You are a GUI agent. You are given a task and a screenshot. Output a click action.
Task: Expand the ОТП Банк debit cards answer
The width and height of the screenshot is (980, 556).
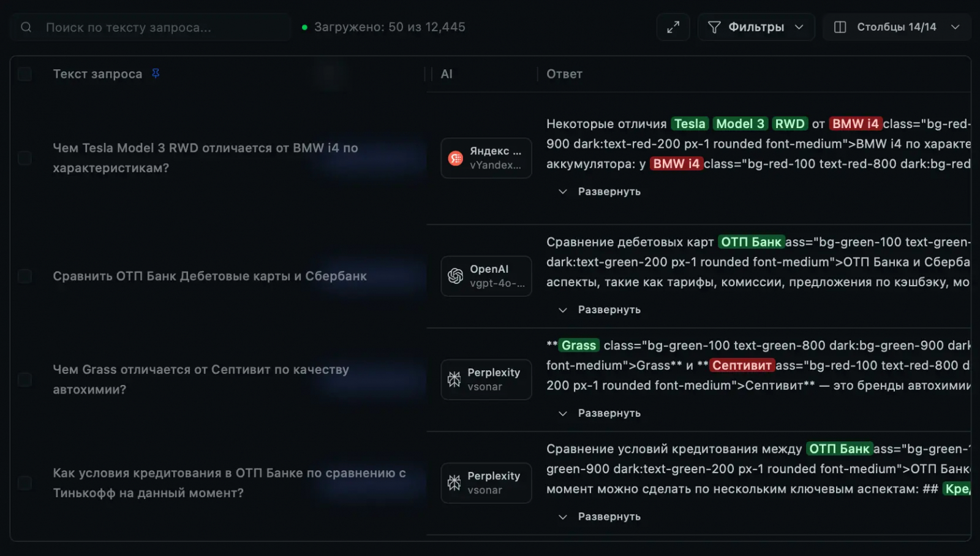click(x=600, y=310)
